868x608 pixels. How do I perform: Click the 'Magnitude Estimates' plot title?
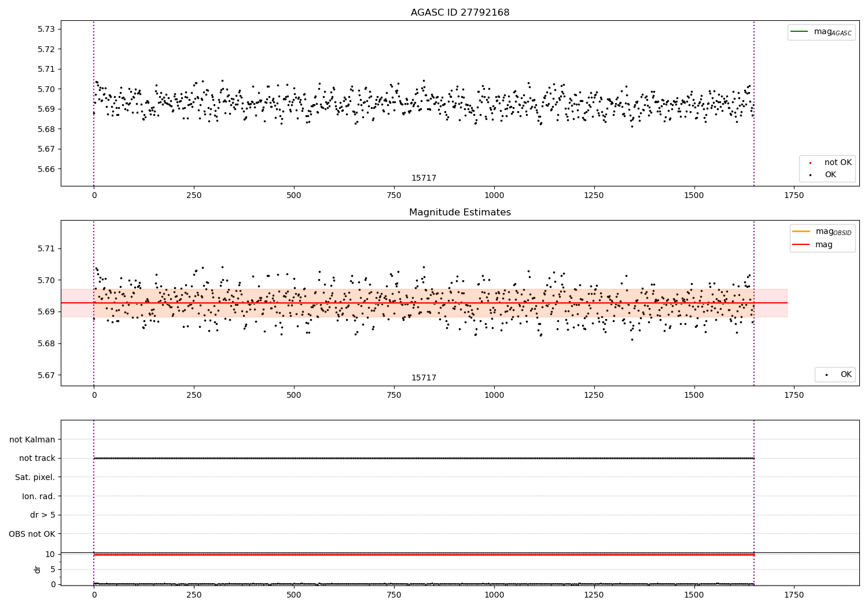tap(460, 213)
